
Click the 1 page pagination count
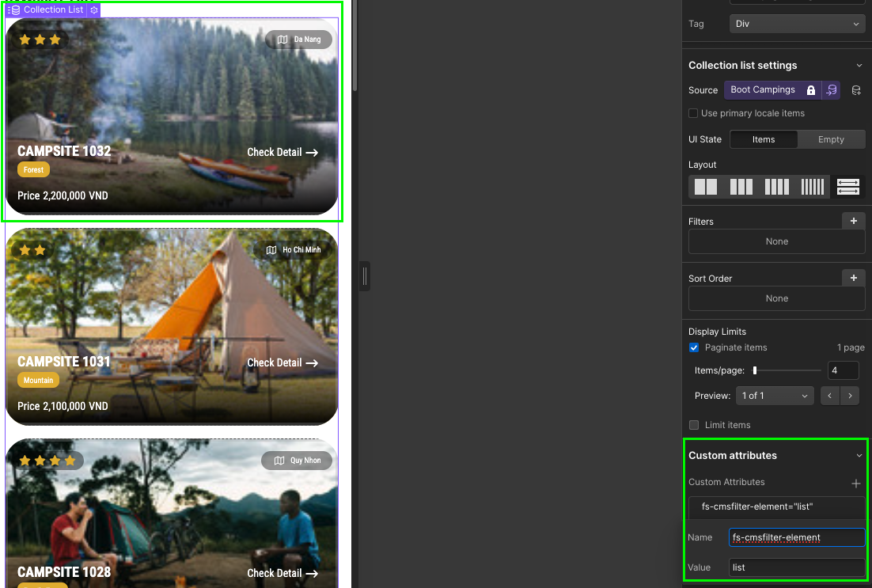click(851, 347)
